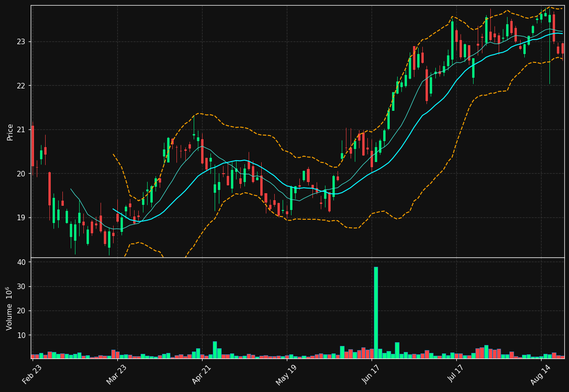569x392 pixels.
Task: Click the volume tick label 30
Action: click(21, 286)
